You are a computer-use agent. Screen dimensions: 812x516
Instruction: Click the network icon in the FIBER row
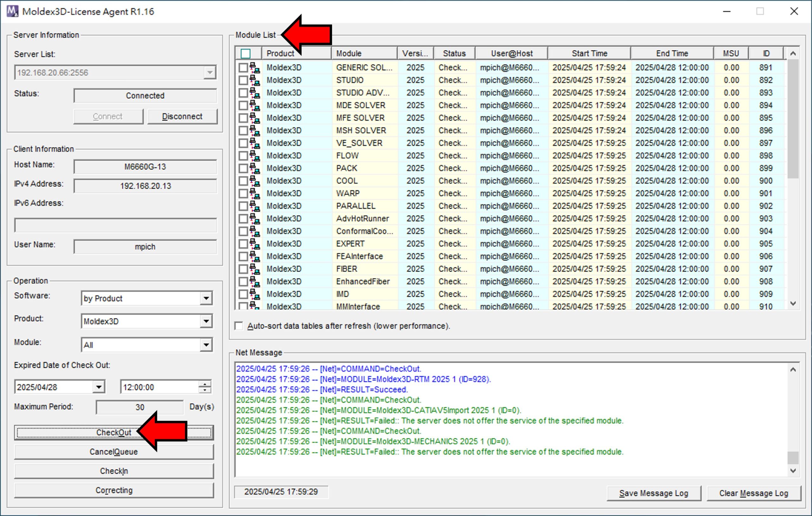click(x=255, y=269)
